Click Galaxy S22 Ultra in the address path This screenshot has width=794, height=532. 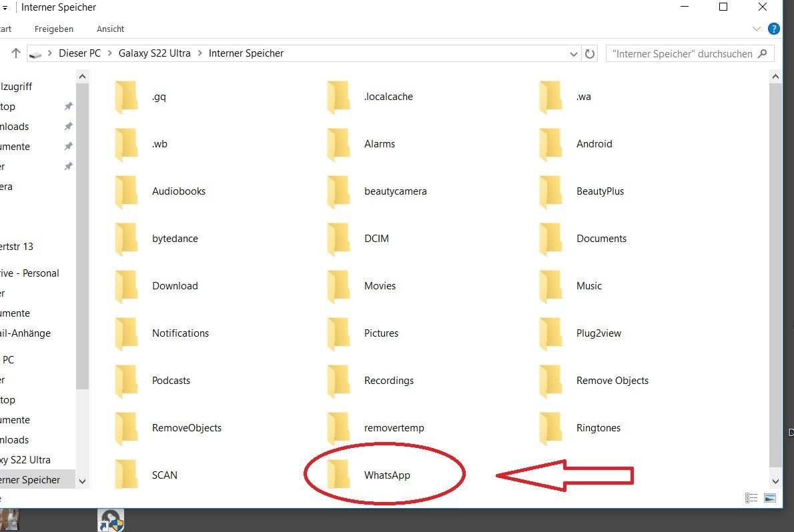[x=154, y=53]
